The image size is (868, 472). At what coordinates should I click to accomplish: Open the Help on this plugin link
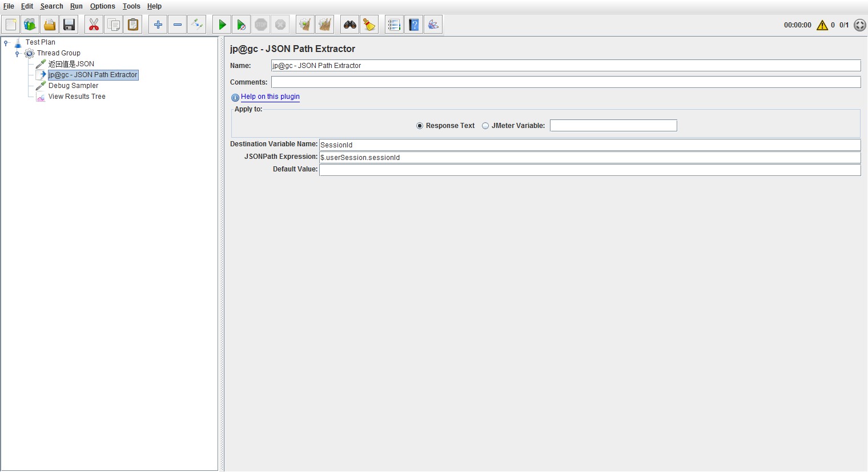tap(270, 97)
